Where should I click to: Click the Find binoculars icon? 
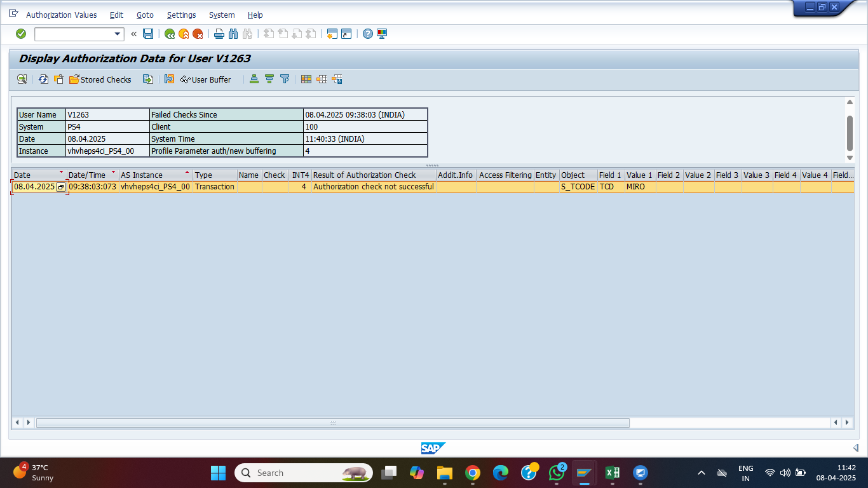pyautogui.click(x=233, y=34)
